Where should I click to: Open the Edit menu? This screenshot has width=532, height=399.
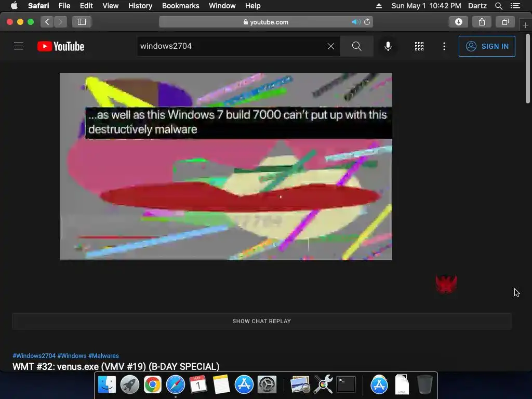(x=86, y=6)
